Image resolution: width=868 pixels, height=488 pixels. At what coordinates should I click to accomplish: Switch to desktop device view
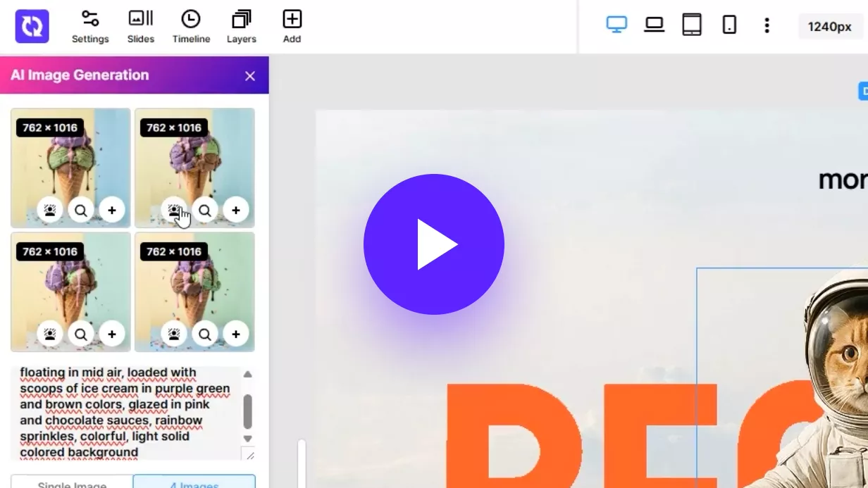[x=616, y=25]
